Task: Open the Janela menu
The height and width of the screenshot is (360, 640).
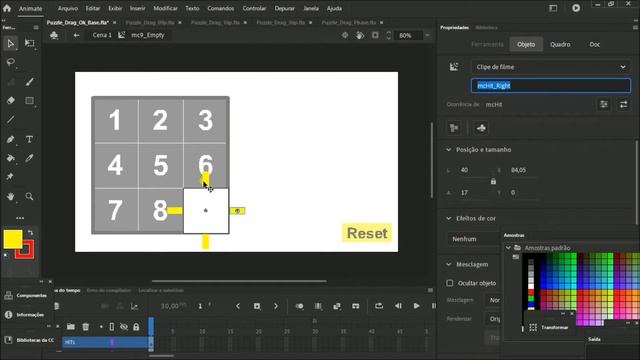Action: coord(311,8)
